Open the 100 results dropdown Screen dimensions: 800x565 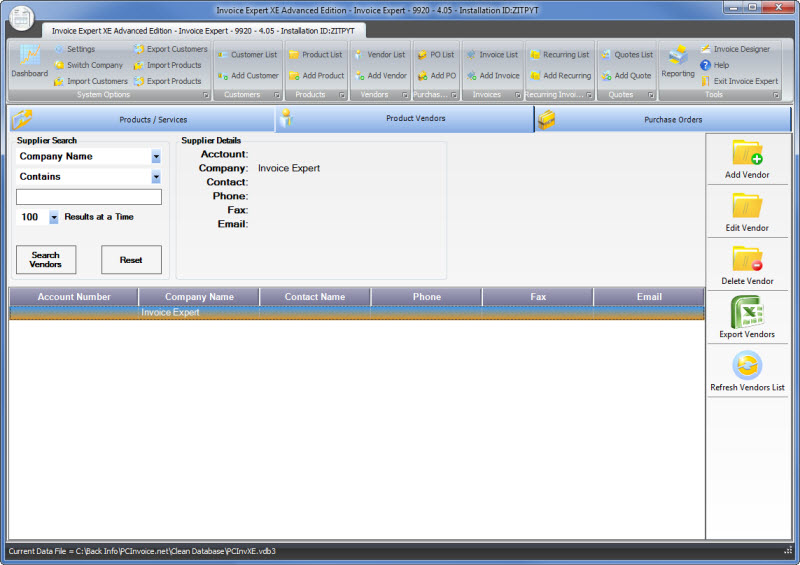[x=54, y=217]
